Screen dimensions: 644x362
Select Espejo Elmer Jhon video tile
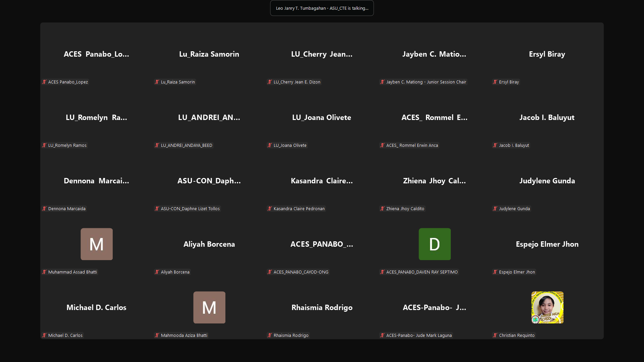coord(547,244)
